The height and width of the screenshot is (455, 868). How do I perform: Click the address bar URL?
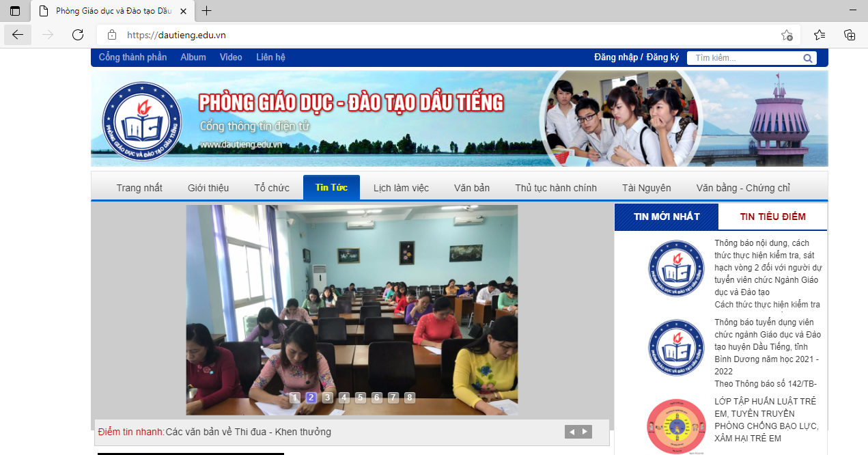pyautogui.click(x=176, y=35)
